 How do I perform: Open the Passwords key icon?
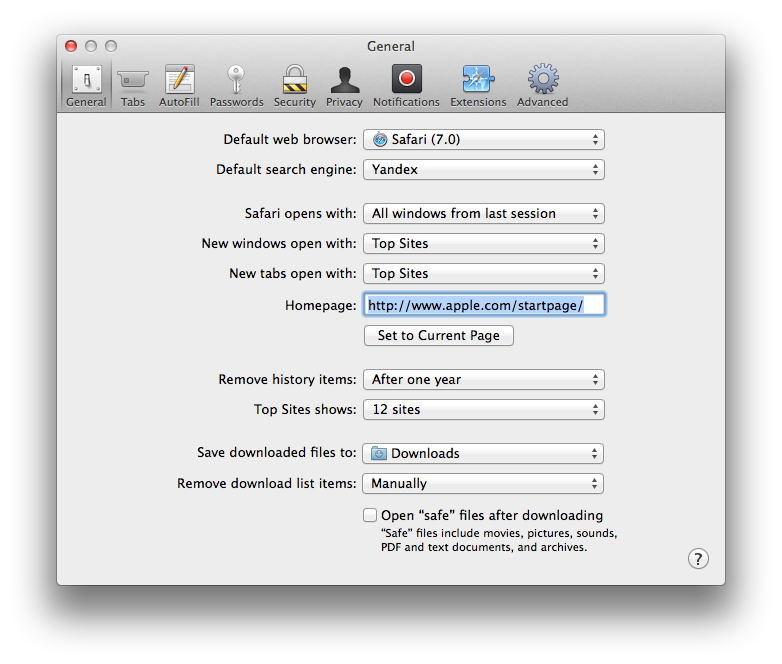coord(236,86)
